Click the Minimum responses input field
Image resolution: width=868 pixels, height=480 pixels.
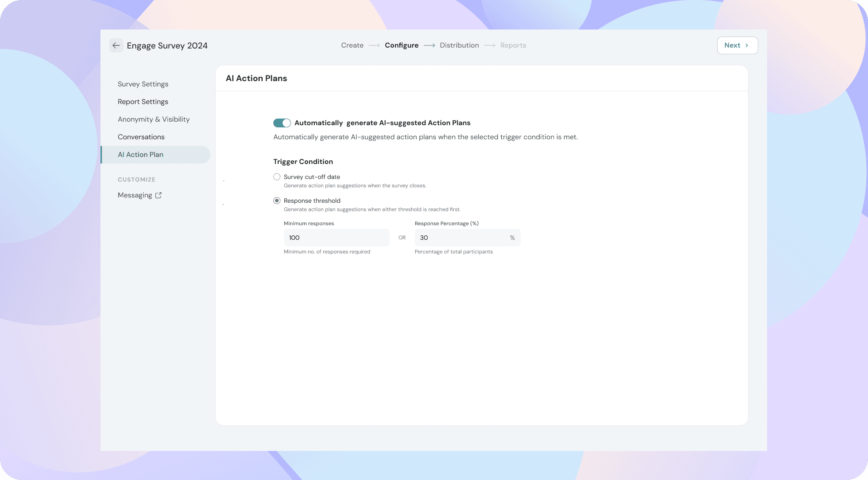[337, 238]
